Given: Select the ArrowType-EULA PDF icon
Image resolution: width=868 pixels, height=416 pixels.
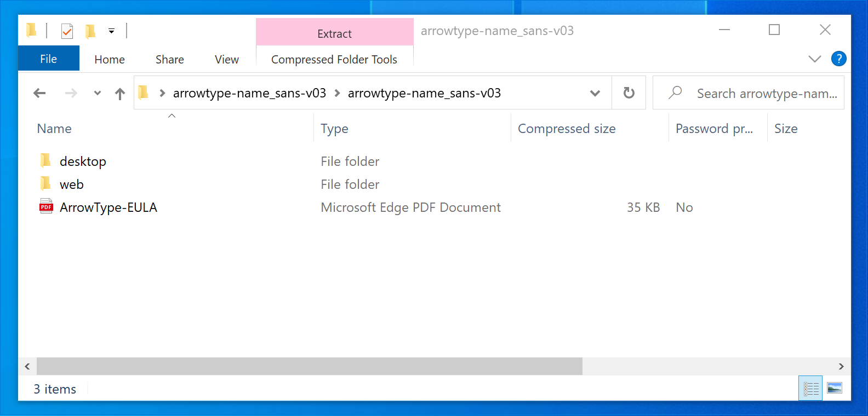Looking at the screenshot, I should pos(46,206).
